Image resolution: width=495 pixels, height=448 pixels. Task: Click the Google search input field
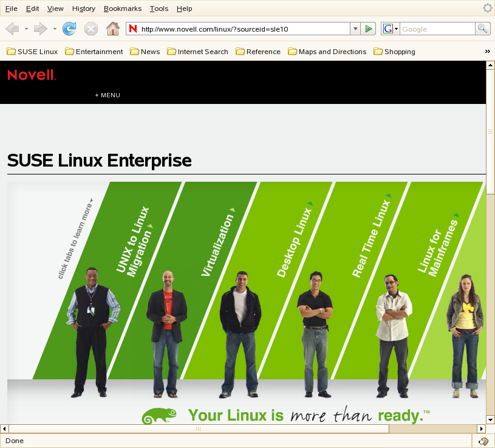pos(437,29)
